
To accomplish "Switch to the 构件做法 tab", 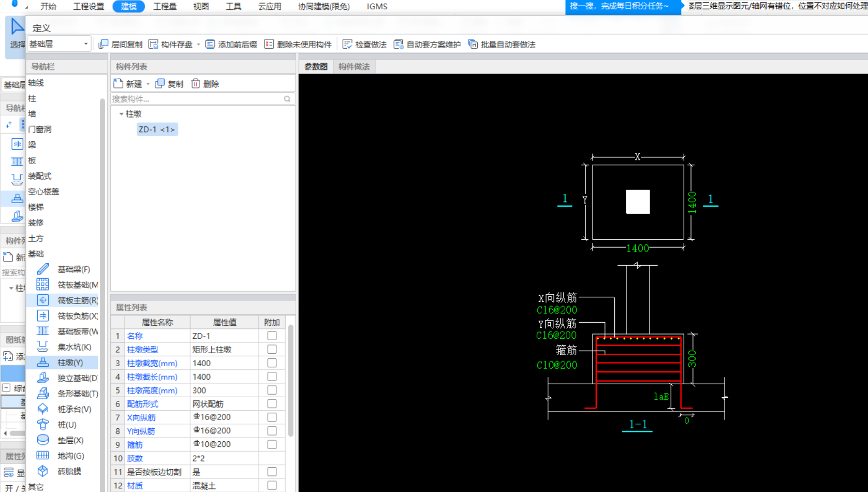I will coord(354,66).
